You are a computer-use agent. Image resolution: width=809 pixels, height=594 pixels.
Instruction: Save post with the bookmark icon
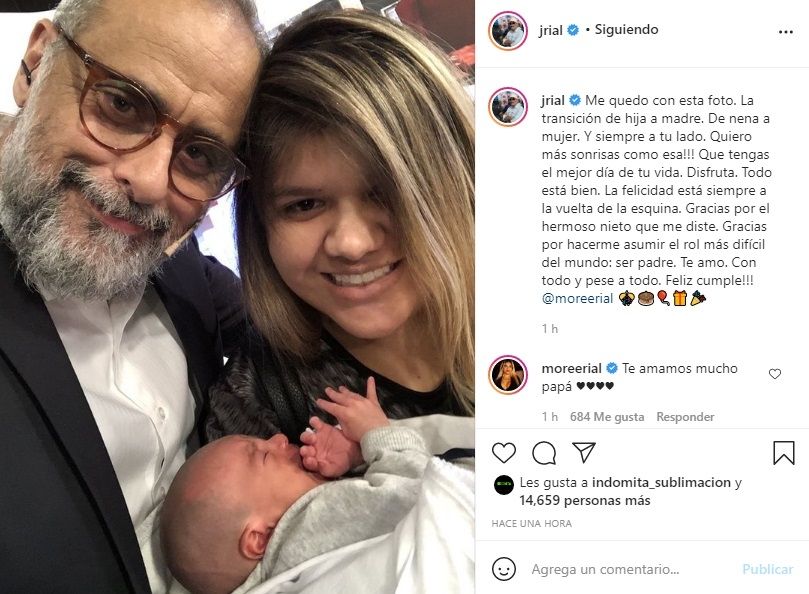point(783,453)
